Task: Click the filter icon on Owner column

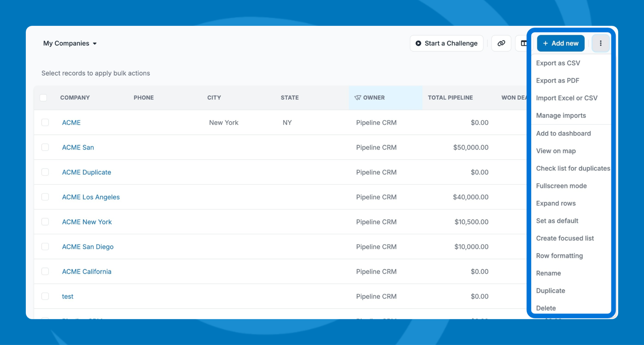Action: pyautogui.click(x=358, y=98)
